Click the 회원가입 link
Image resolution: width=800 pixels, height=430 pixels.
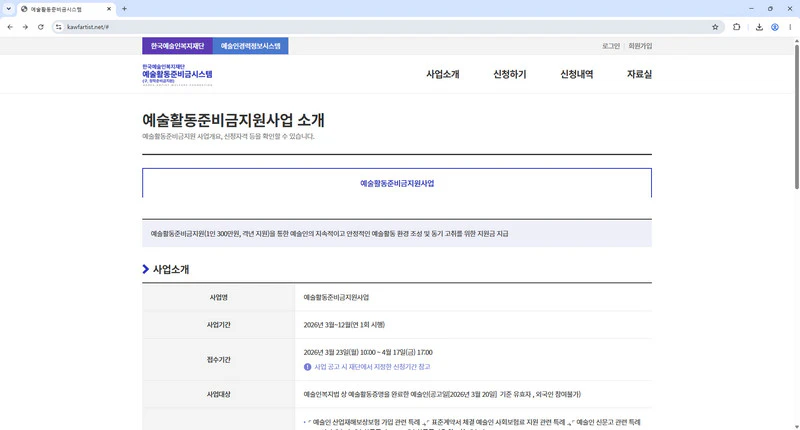pyautogui.click(x=640, y=46)
